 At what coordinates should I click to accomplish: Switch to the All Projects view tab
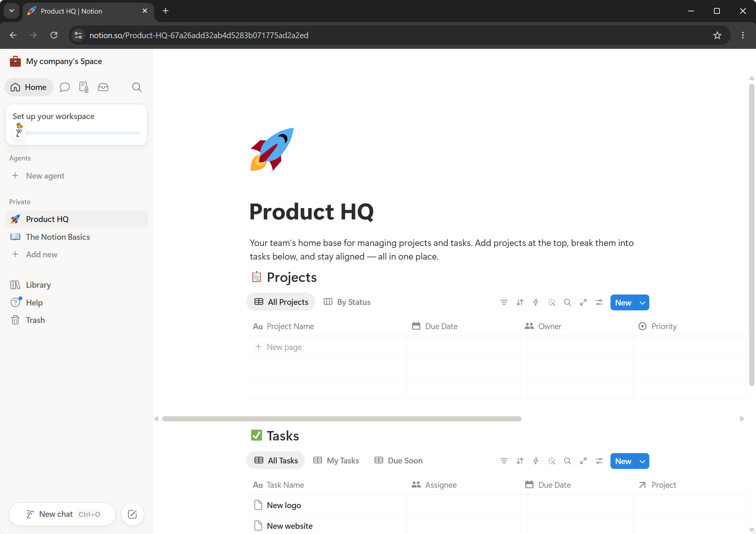point(281,302)
